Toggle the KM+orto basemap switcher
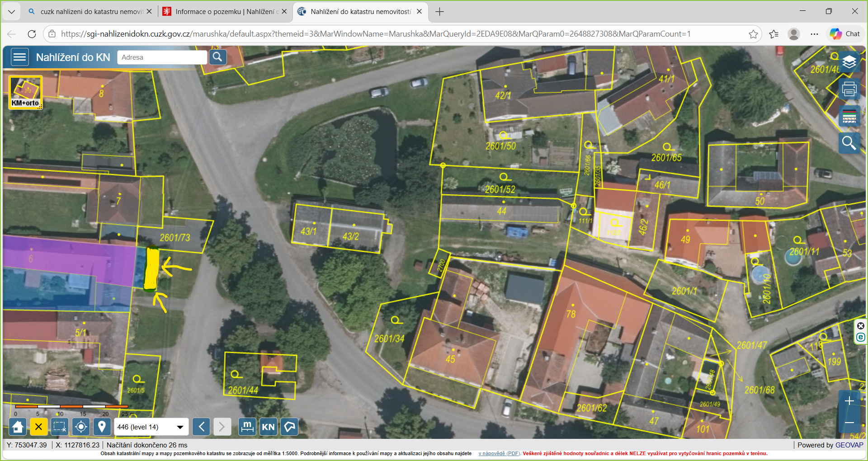The image size is (868, 461). pos(26,93)
